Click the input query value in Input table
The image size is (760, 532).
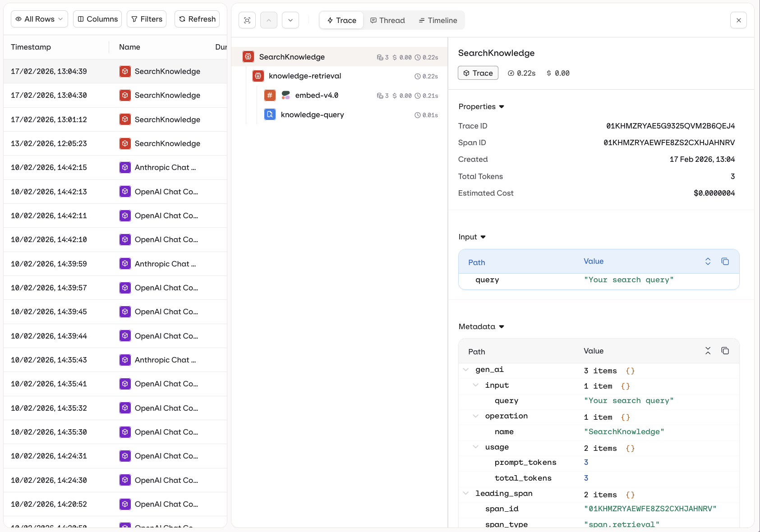click(x=629, y=280)
